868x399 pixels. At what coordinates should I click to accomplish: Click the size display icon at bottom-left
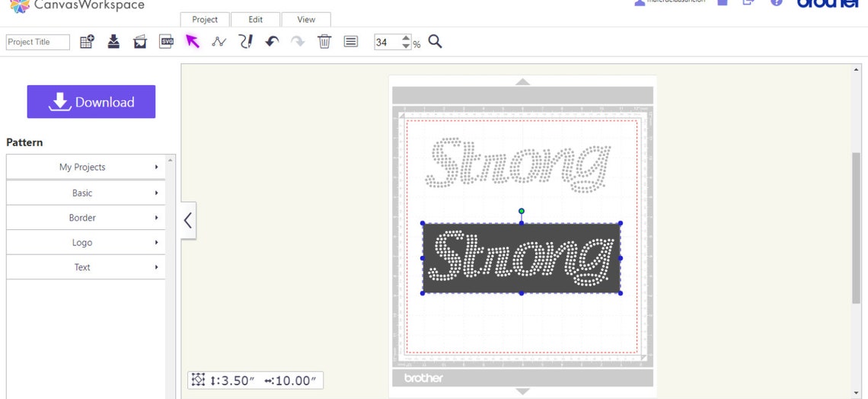coord(198,380)
